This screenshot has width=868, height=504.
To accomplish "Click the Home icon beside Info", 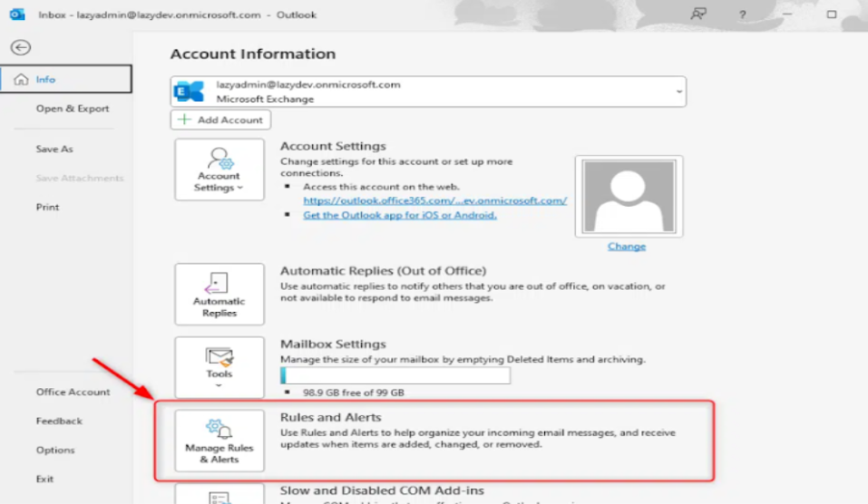I will 21,79.
